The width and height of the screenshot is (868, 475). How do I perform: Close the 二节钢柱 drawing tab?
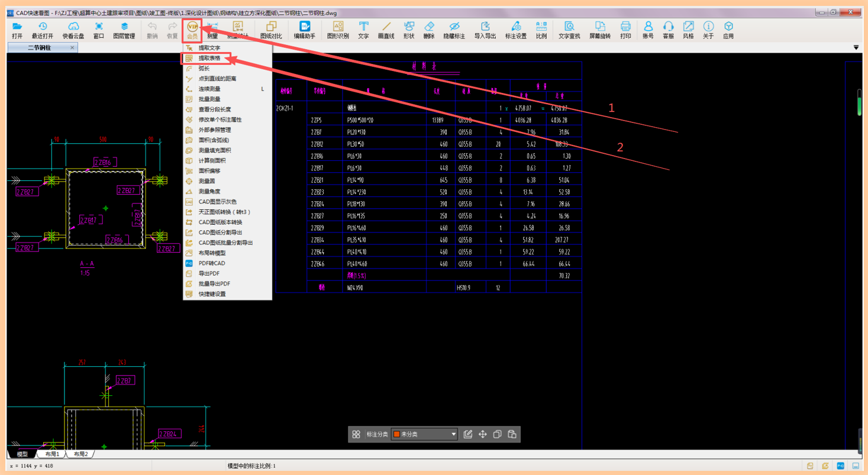72,48
